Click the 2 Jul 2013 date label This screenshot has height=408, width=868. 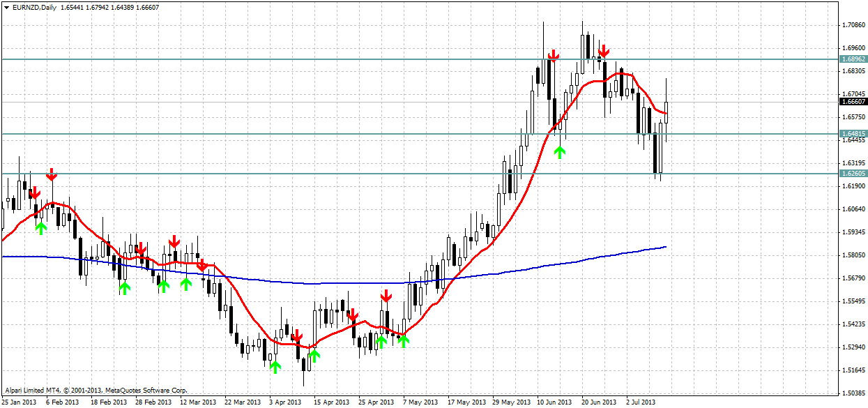click(x=641, y=402)
